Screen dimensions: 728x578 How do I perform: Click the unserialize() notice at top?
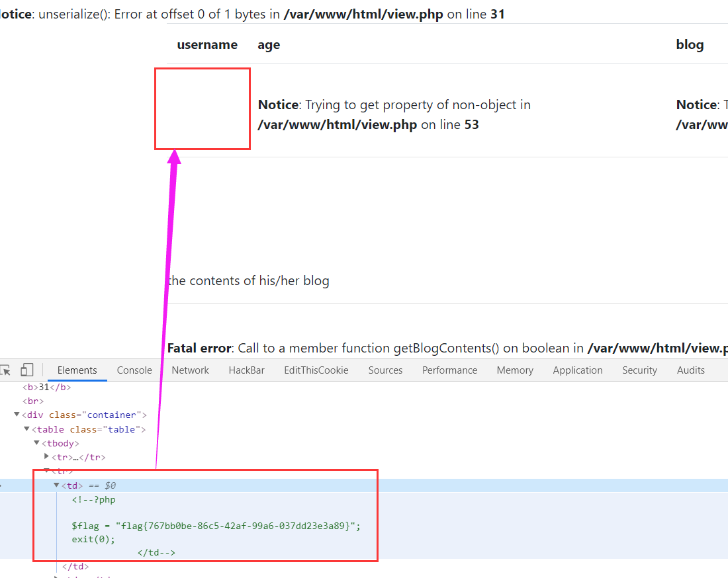pos(252,14)
